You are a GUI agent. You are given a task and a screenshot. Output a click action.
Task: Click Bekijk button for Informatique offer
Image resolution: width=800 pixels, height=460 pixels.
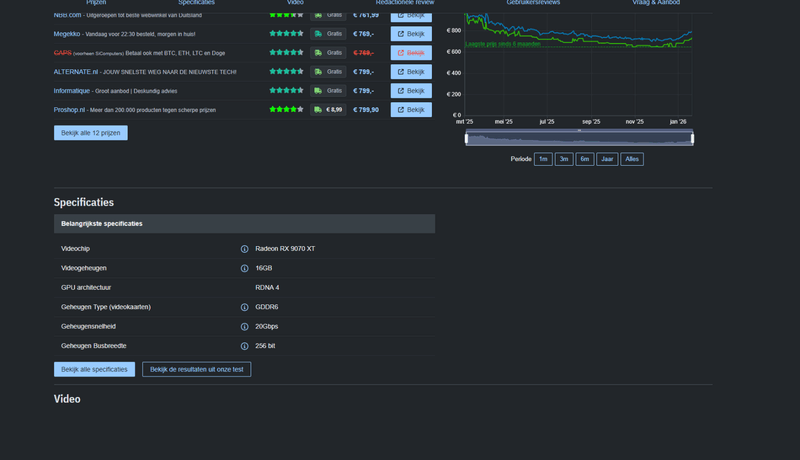[411, 91]
